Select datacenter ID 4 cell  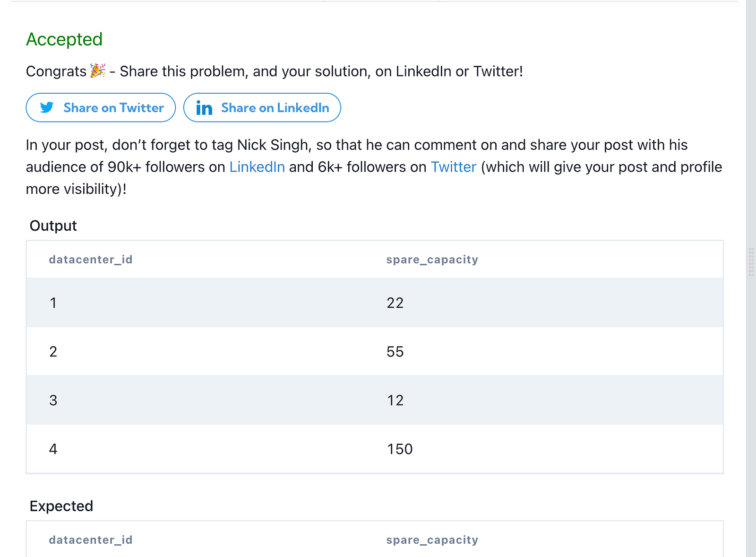tap(53, 449)
